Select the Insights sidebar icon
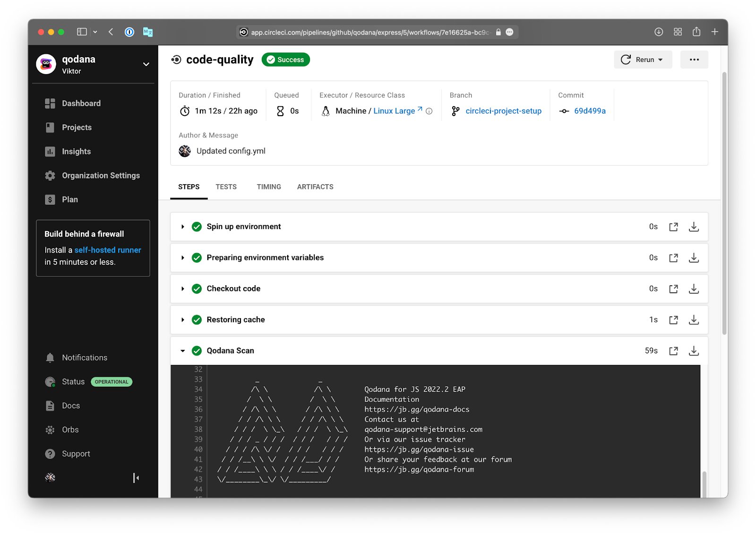Image resolution: width=756 pixels, height=535 pixels. coord(50,151)
